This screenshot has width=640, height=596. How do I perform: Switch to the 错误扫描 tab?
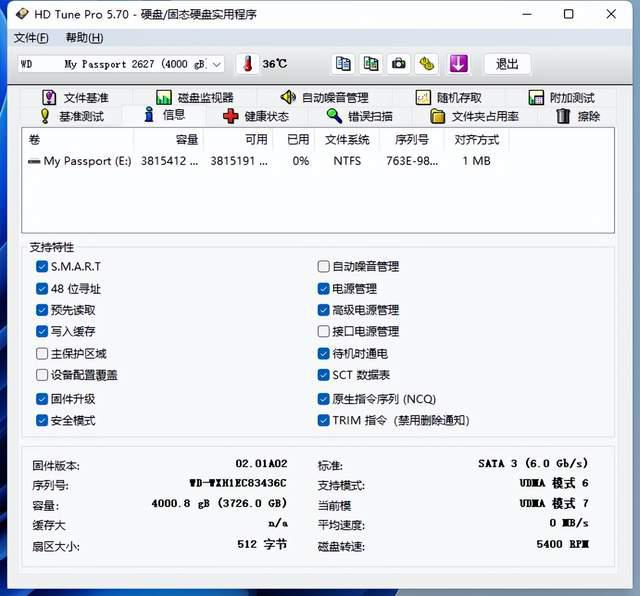[360, 116]
